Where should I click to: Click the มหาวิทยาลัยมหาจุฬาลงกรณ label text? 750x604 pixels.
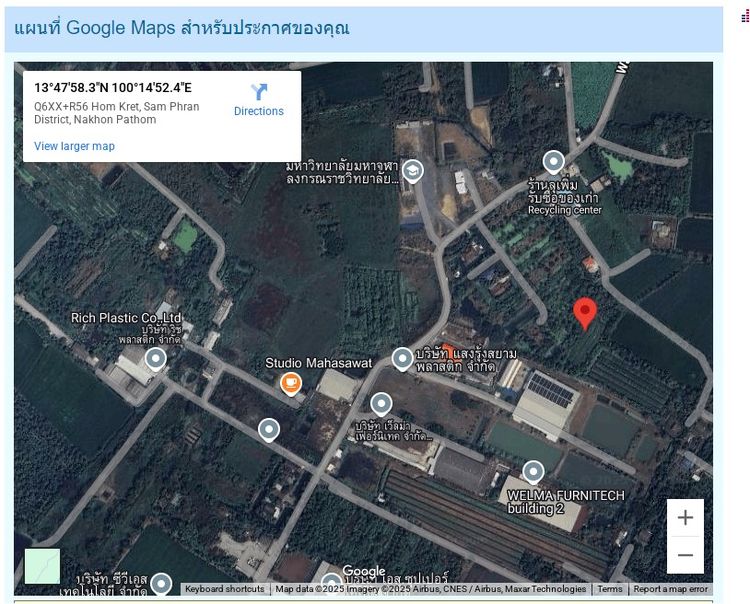342,173
